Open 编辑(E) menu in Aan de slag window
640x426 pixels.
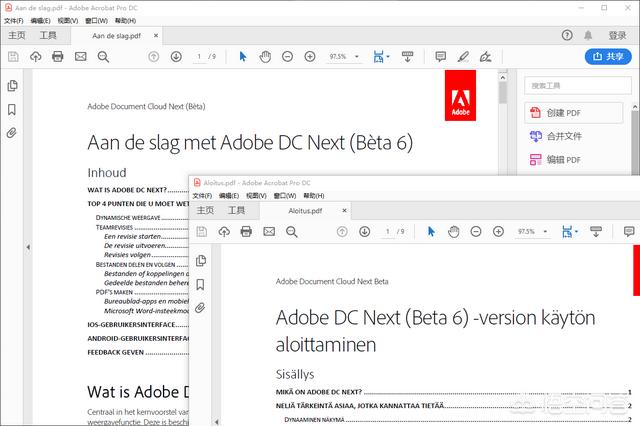tap(40, 21)
